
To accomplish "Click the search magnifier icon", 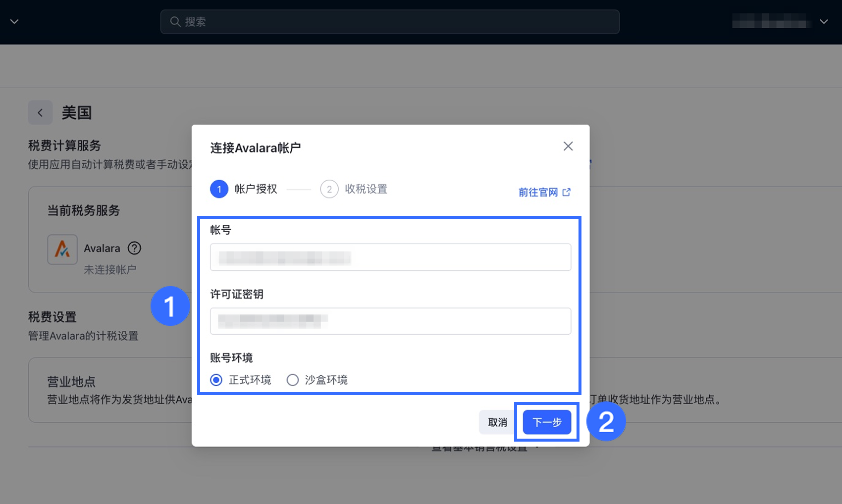I will click(175, 21).
